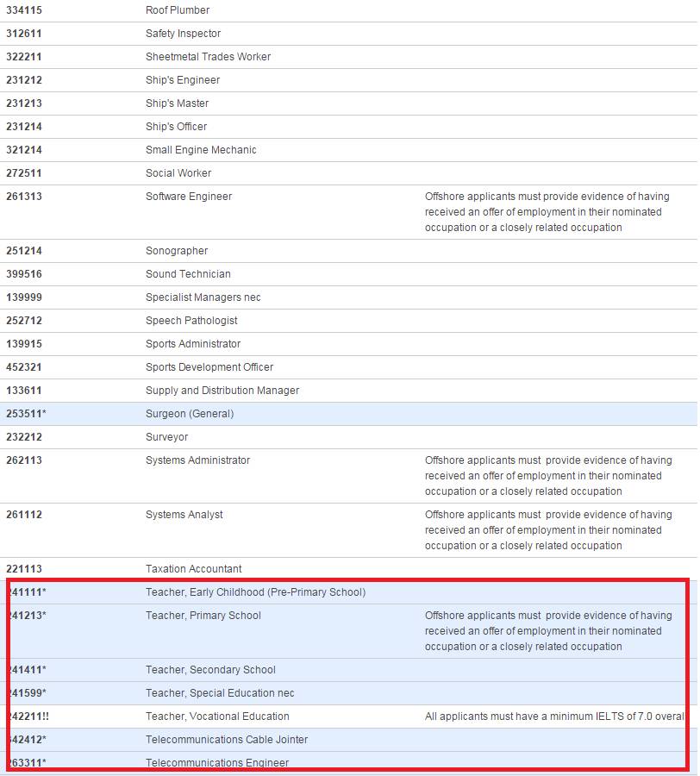
Task: Click the Ship's Engineer occupation
Action: click(x=183, y=80)
